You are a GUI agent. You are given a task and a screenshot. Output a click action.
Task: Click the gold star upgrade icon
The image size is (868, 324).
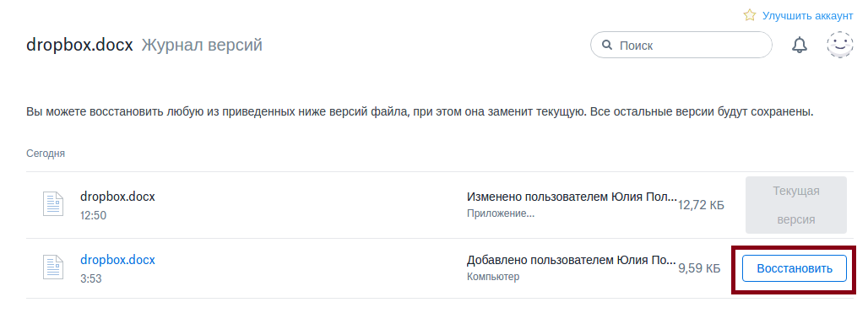(750, 15)
